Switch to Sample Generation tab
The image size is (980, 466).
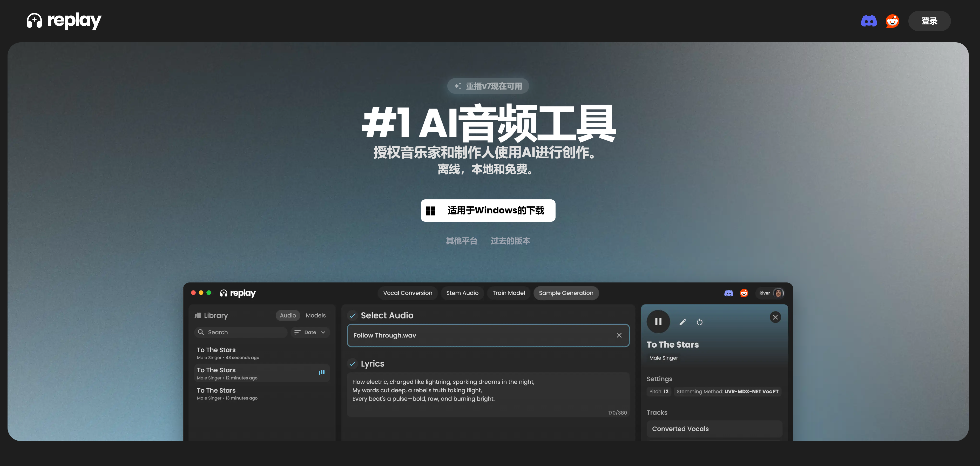(x=566, y=293)
